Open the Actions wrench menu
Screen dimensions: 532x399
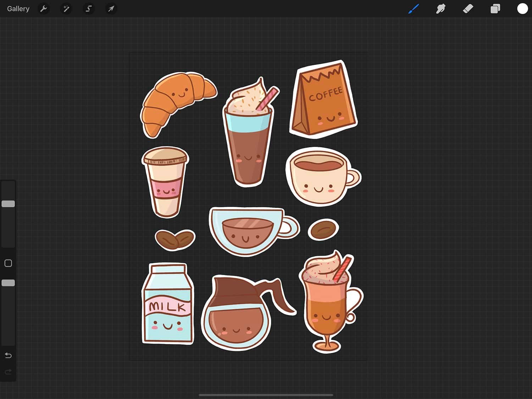tap(44, 9)
